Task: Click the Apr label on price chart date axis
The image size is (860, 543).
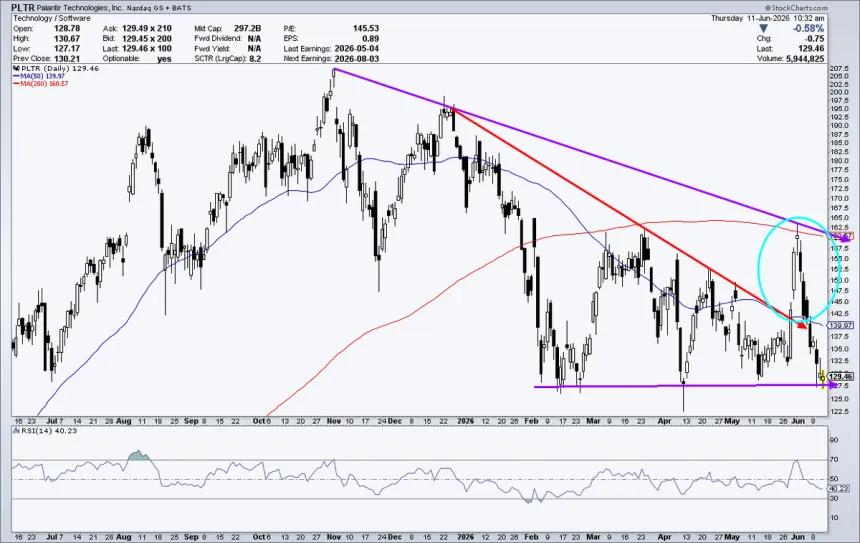Action: pyautogui.click(x=664, y=421)
